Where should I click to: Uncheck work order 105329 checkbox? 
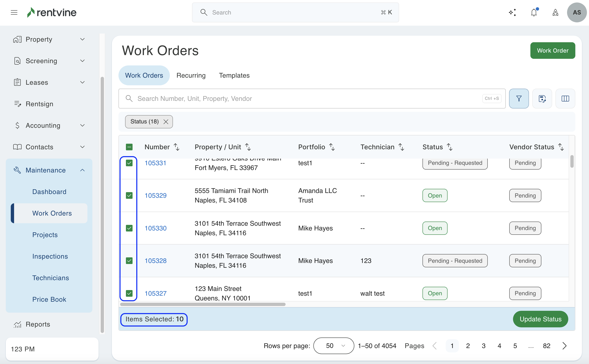(x=129, y=195)
